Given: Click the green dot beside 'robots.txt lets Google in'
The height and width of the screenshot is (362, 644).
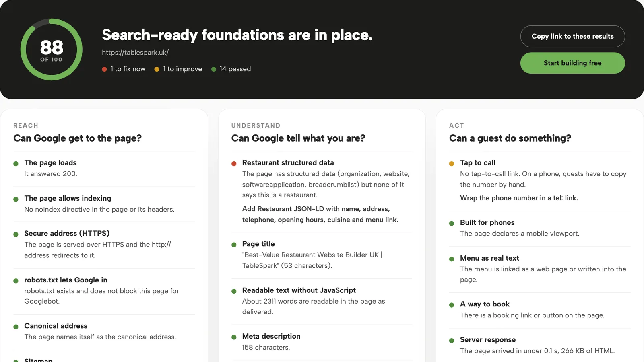Looking at the screenshot, I should [16, 281].
